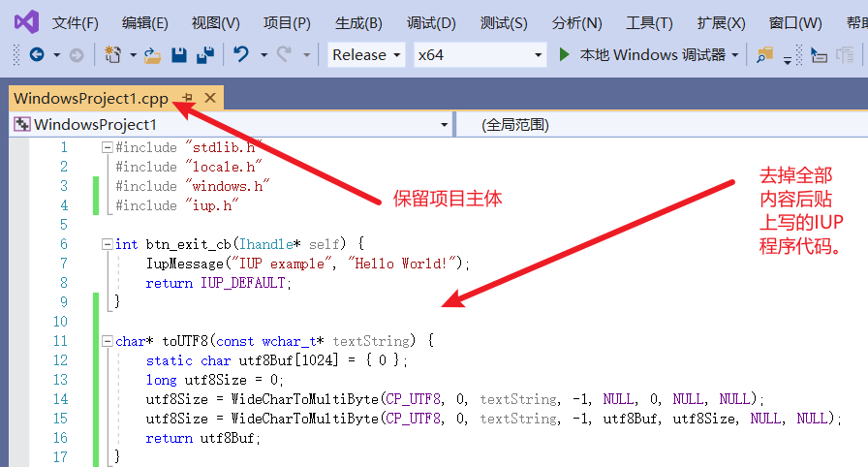Click the grayed indent lines toolbar icon
The width and height of the screenshot is (868, 467).
click(846, 55)
